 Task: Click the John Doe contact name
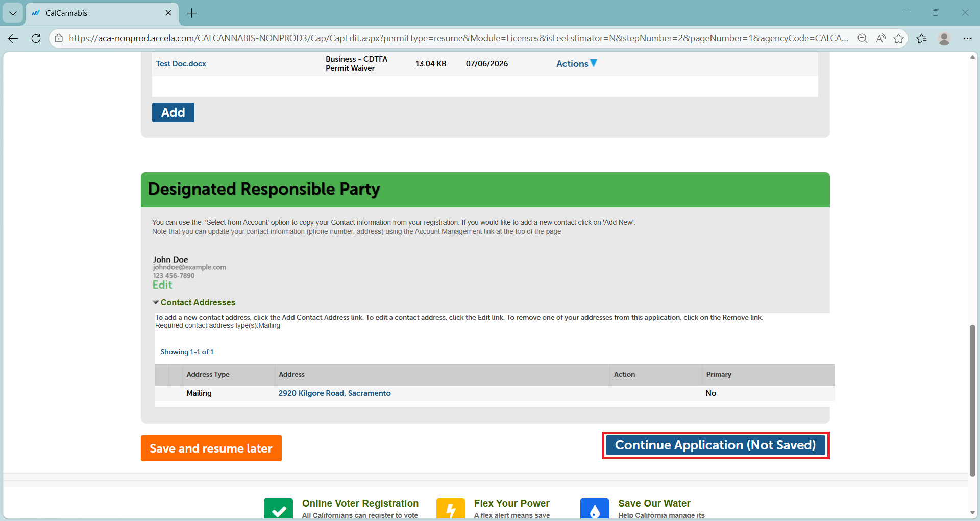pyautogui.click(x=170, y=259)
